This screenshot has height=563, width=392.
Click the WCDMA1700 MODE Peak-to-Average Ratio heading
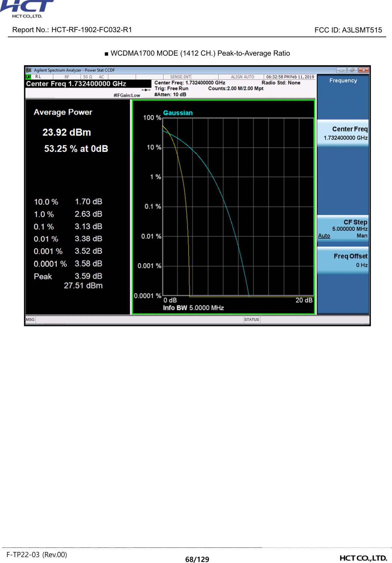(x=197, y=53)
